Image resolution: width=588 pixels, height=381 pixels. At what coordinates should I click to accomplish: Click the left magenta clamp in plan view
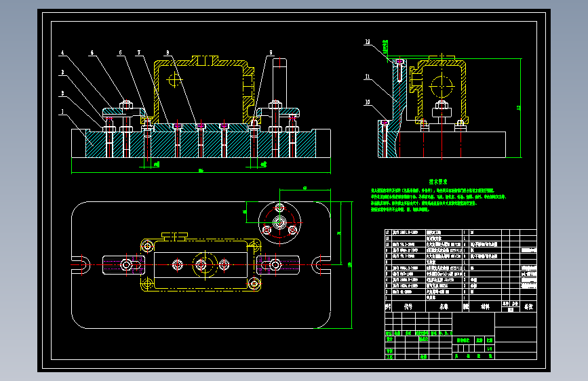[x=123, y=265]
